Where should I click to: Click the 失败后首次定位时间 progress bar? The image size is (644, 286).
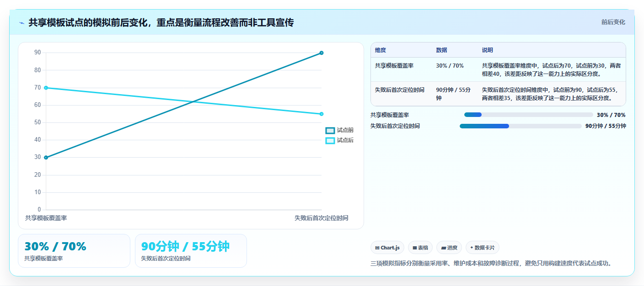coord(521,126)
